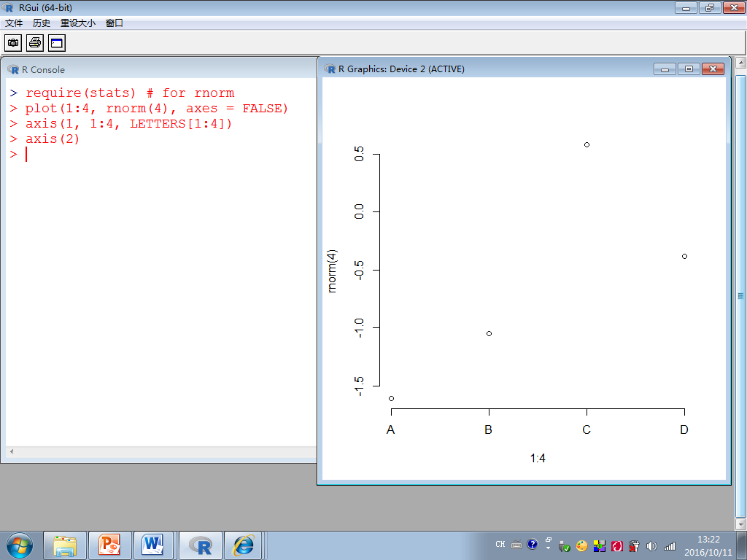Click the keyboard icon in language bar
This screenshot has height=560, width=747.
click(x=516, y=544)
